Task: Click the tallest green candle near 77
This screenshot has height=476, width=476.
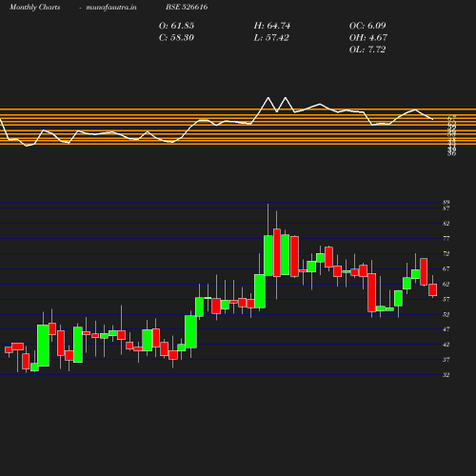Action: 268,255
